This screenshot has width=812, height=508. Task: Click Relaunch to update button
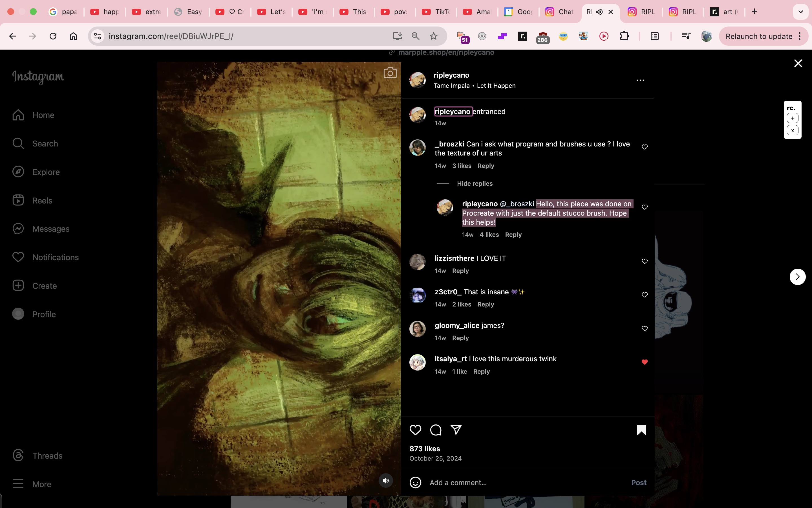(x=759, y=36)
